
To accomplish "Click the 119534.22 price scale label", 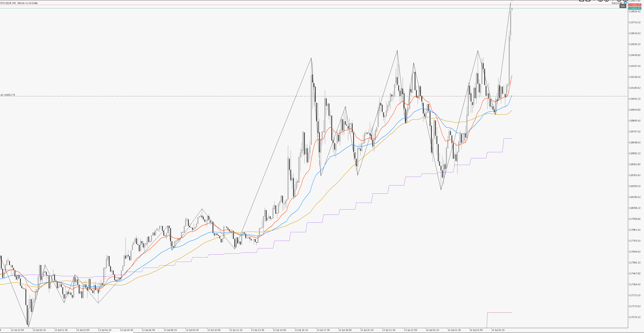I will tap(635, 44).
